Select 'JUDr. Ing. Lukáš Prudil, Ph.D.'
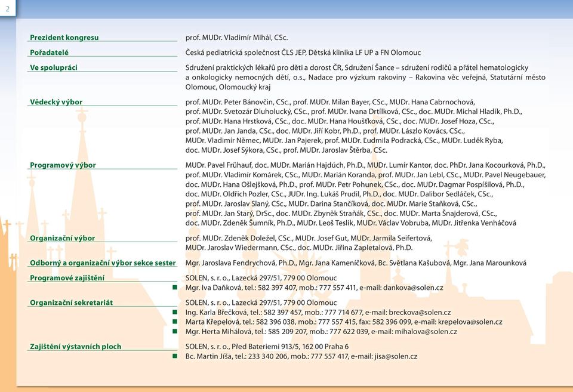 tap(334, 194)
